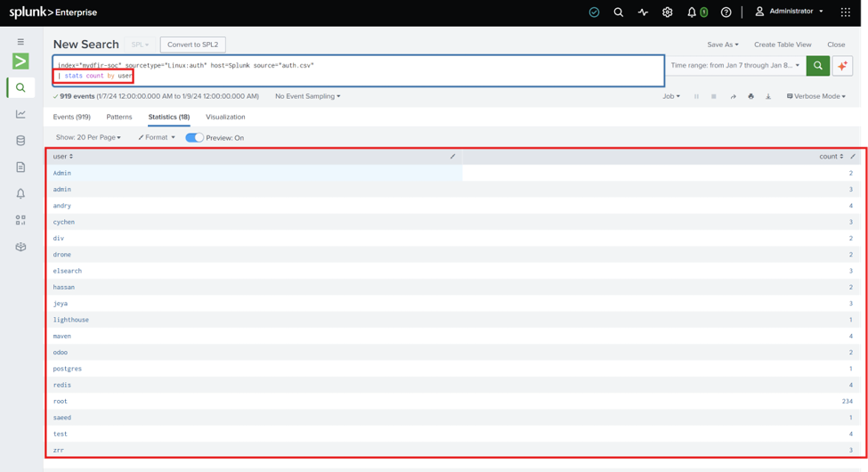Expand the sidebar hamburger menu
The width and height of the screenshot is (868, 472).
(x=20, y=42)
